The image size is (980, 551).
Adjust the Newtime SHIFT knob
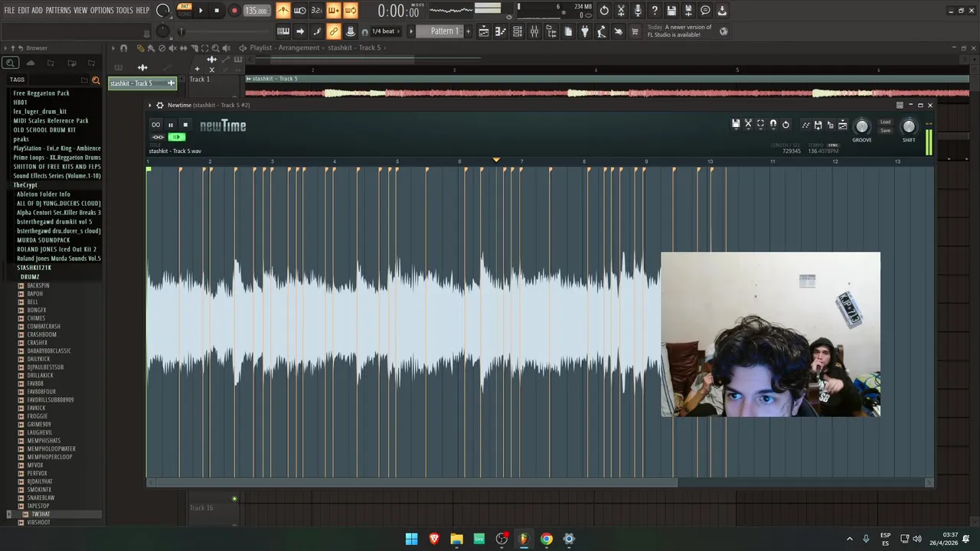click(x=909, y=126)
